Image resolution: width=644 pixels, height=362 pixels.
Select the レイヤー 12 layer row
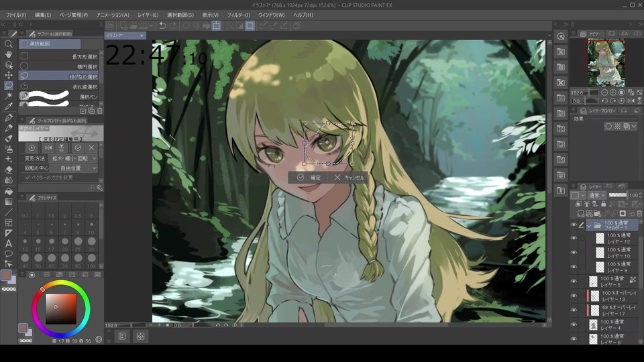[x=612, y=239]
